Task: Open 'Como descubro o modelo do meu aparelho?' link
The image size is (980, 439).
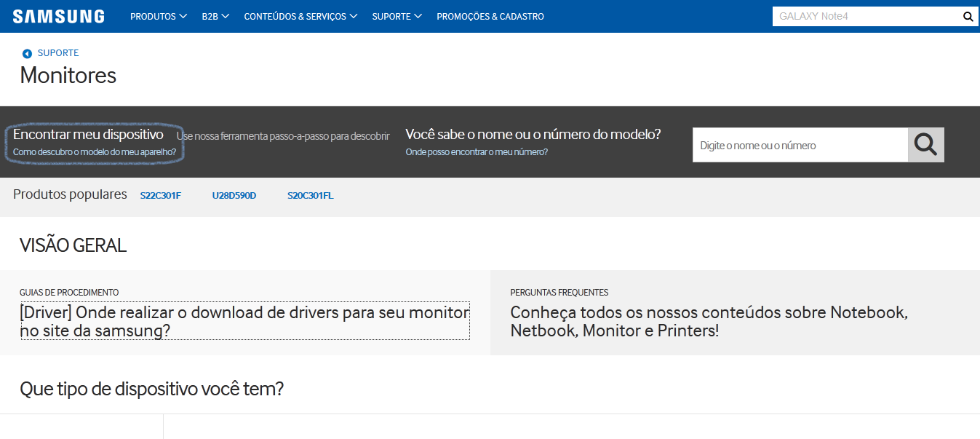Action: 95,152
